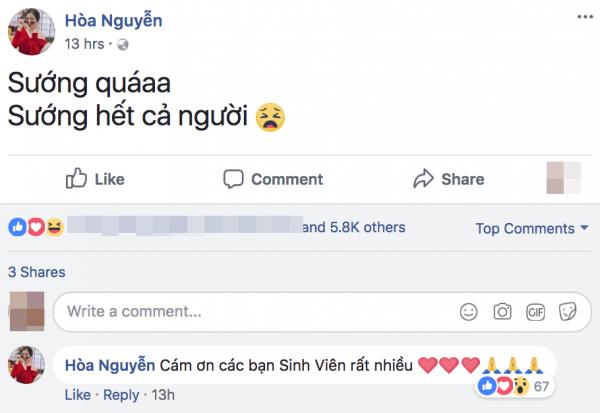
Task: Click the Share arrow button
Action: point(448,179)
